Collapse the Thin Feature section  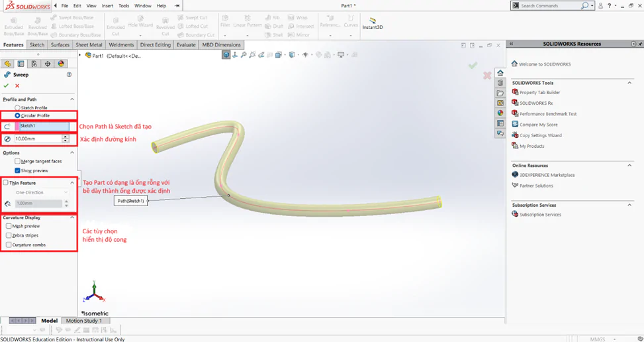[x=72, y=182]
